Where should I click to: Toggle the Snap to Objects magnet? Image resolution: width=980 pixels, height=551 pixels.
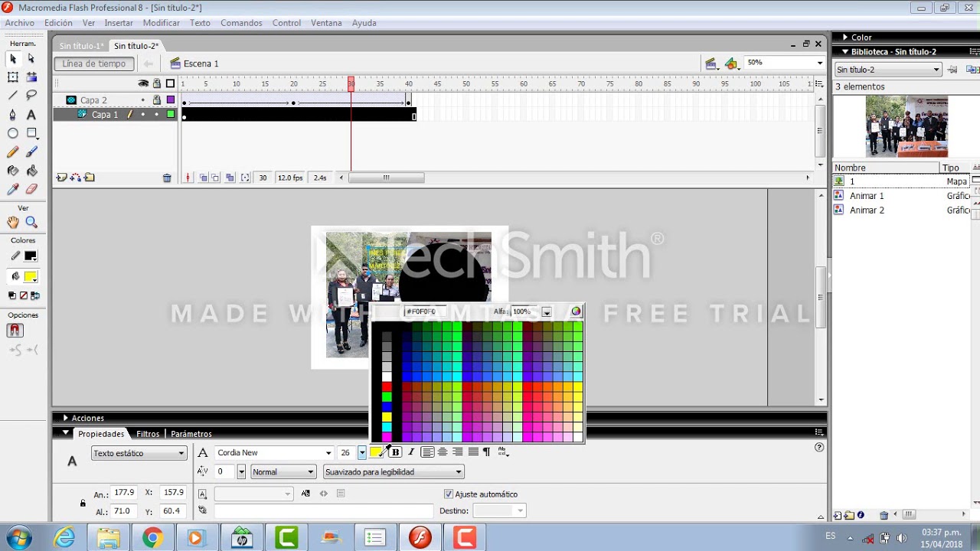point(15,331)
